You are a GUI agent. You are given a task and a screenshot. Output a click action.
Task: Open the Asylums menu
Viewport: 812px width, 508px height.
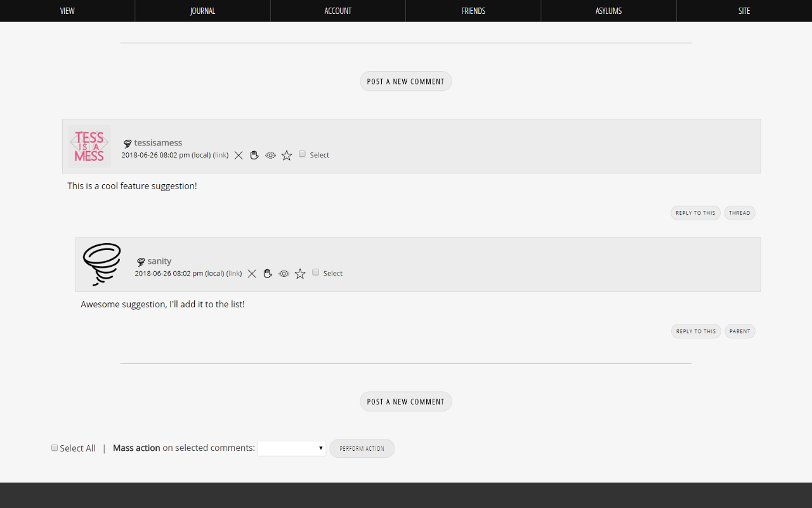click(608, 11)
